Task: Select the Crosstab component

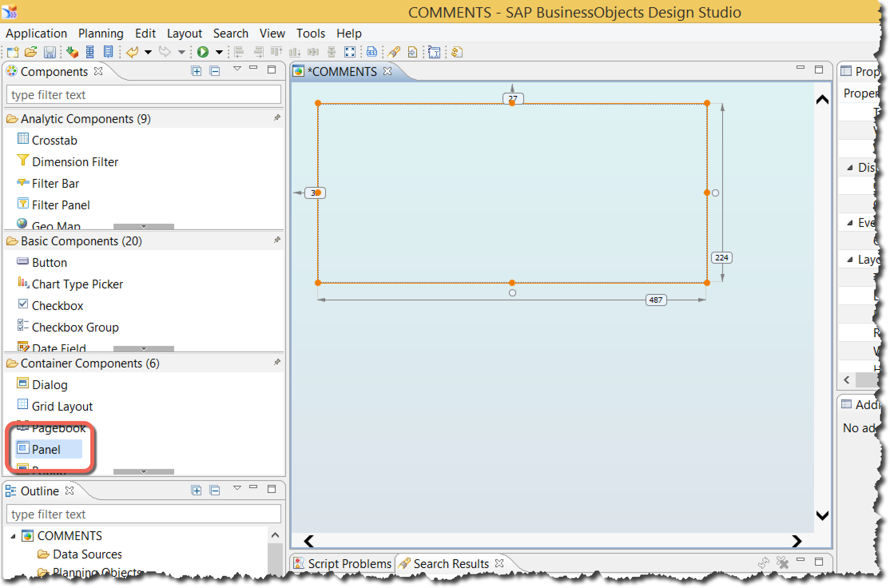Action: 54,140
